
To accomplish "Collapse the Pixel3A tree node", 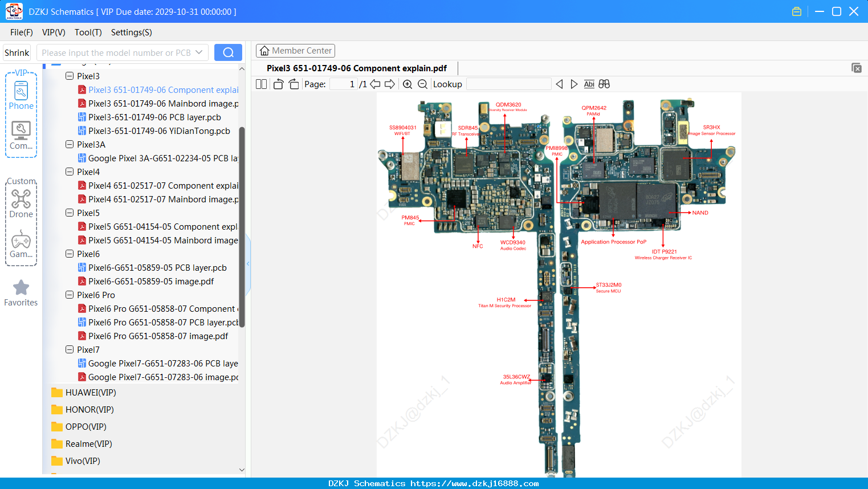I will click(x=70, y=145).
